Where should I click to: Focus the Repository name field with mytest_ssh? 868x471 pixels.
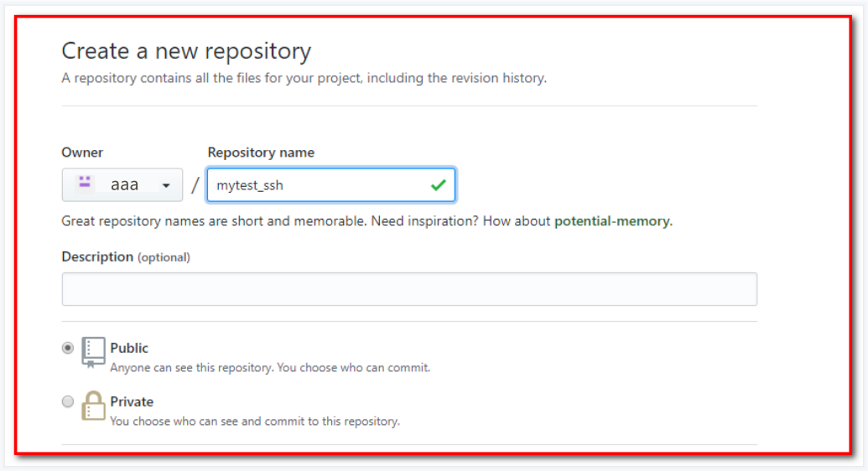[319, 185]
